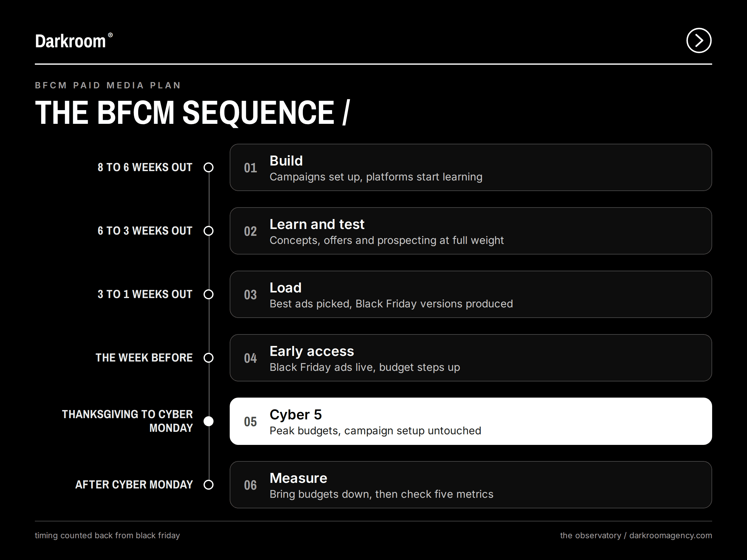Screen dimensions: 747x560
Task: Click the '6 TO 3 WEEKS OUT' label
Action: click(145, 231)
